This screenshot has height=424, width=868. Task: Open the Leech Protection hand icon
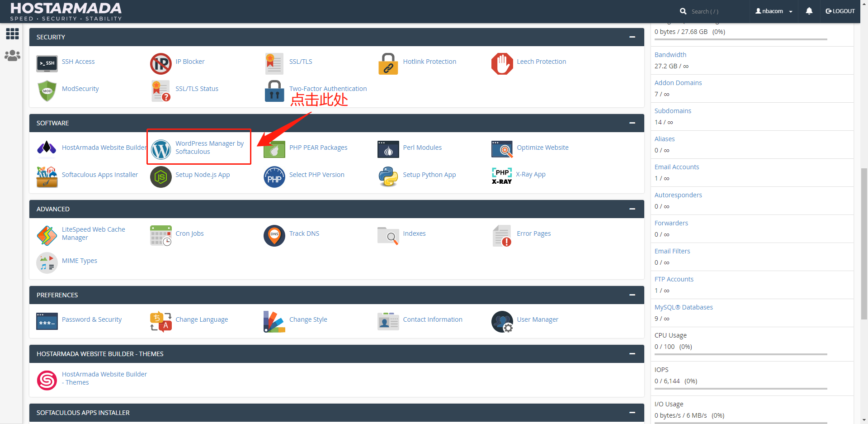[502, 63]
